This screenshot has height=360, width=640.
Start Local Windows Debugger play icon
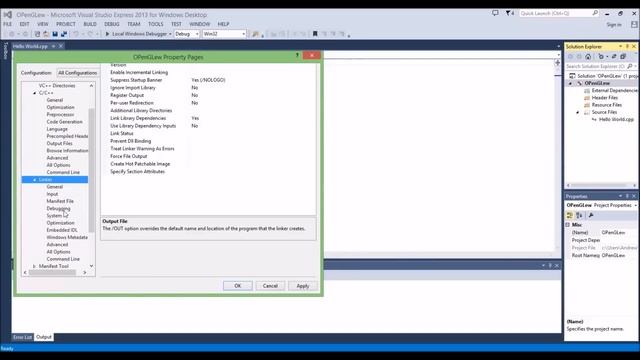107,34
